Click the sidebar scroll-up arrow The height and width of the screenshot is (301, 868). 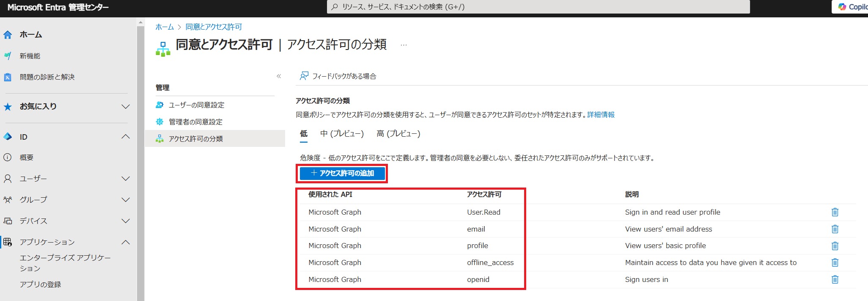(141, 22)
